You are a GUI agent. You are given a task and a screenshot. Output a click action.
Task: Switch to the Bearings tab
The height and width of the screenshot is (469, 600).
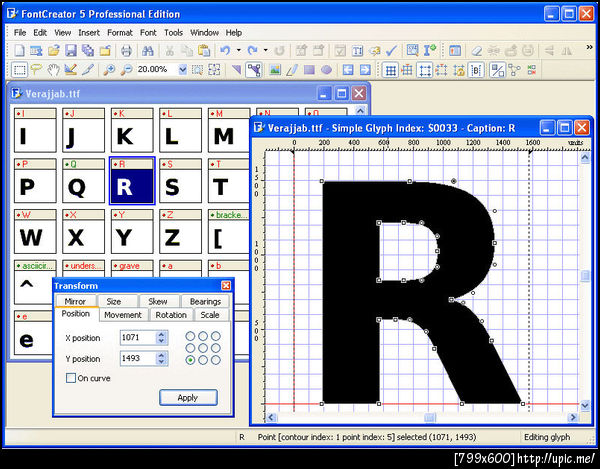tap(205, 301)
